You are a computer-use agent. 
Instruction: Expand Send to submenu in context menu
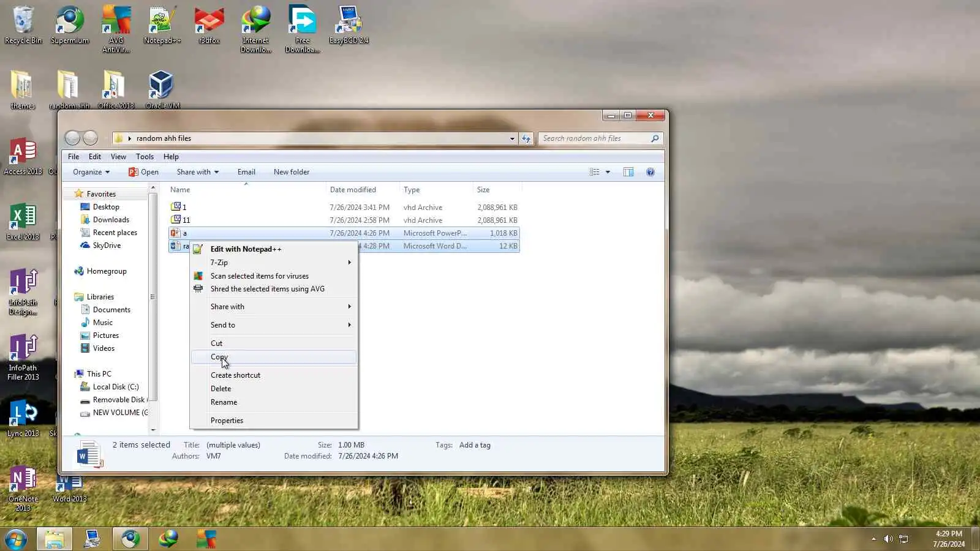(274, 325)
